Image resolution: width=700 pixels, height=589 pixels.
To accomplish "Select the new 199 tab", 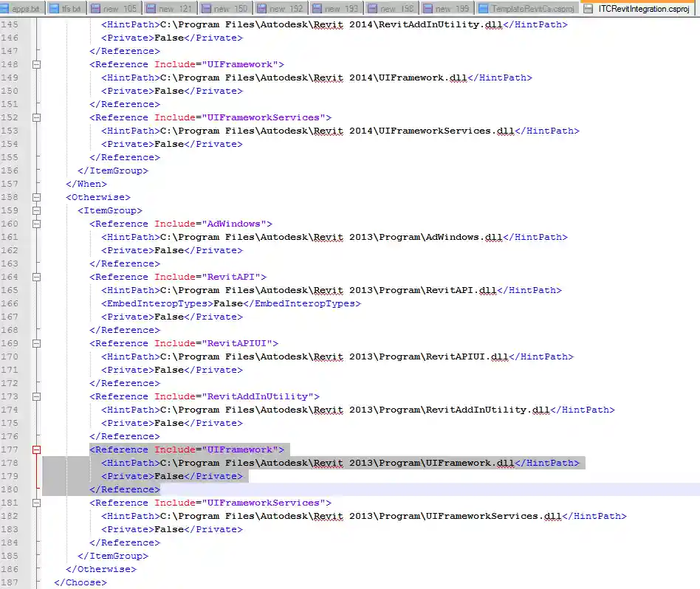I will (445, 9).
